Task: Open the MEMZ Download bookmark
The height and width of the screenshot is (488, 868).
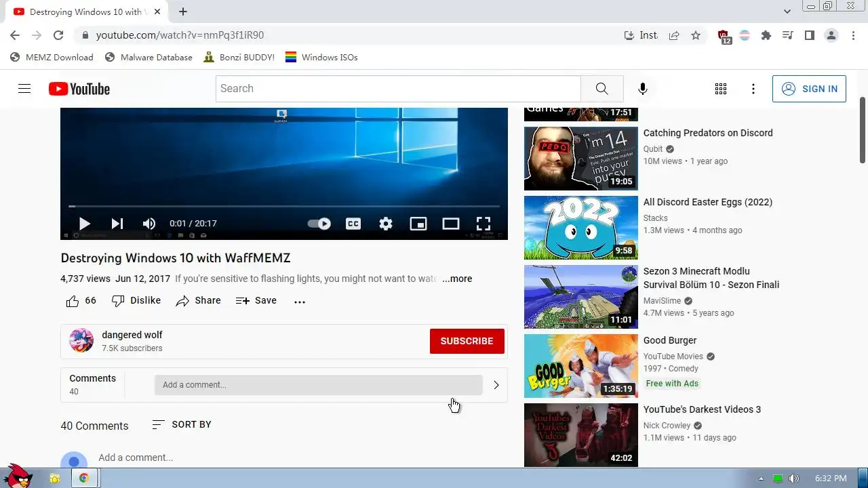Action: tap(52, 58)
